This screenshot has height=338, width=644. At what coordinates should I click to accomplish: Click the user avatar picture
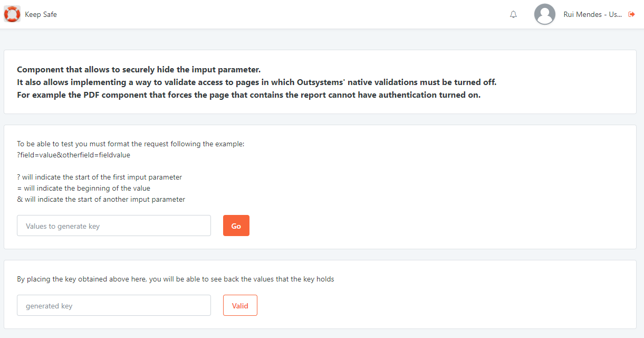(544, 14)
